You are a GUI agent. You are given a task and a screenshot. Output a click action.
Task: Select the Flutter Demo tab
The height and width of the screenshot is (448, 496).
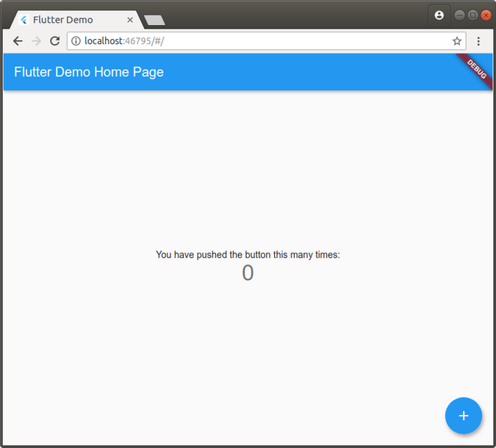pyautogui.click(x=66, y=20)
